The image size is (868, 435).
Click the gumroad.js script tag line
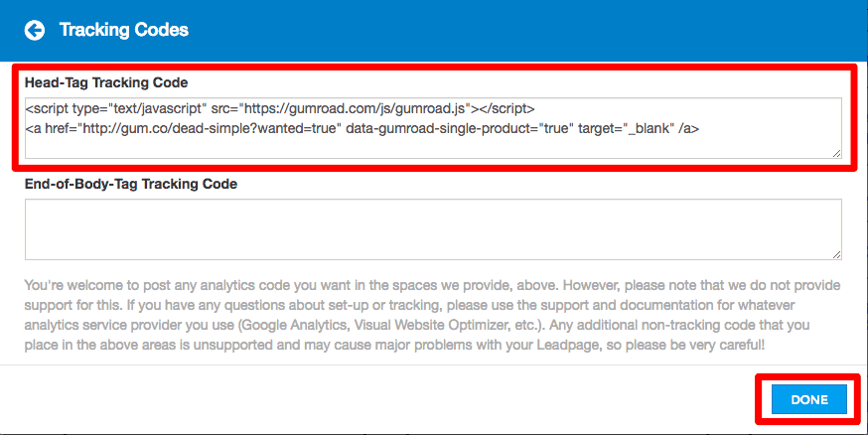[280, 108]
